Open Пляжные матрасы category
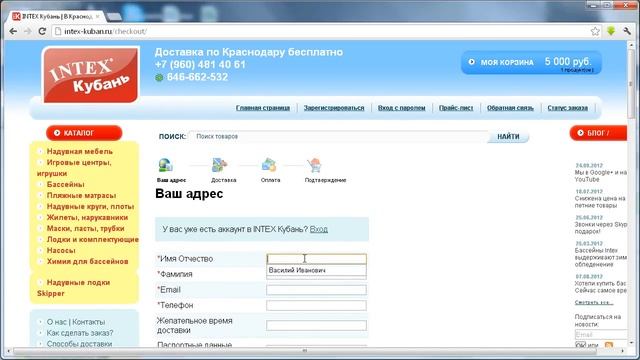 tap(81, 196)
